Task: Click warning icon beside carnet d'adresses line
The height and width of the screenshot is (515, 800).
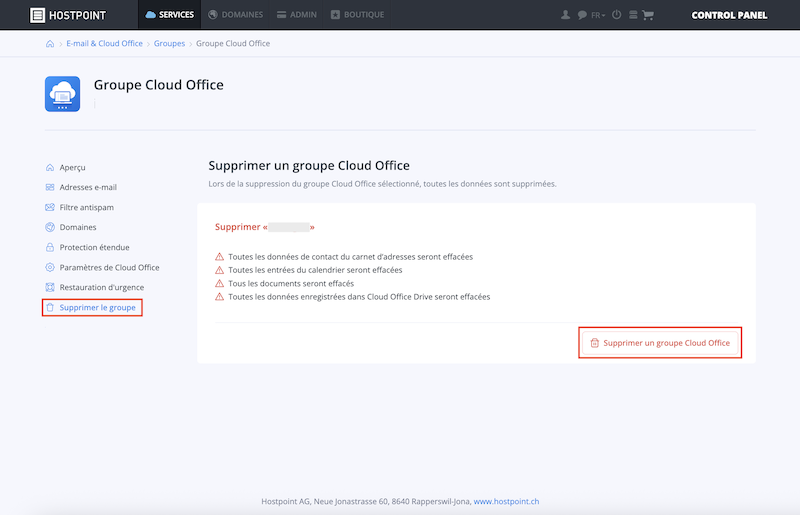Action: 219,257
